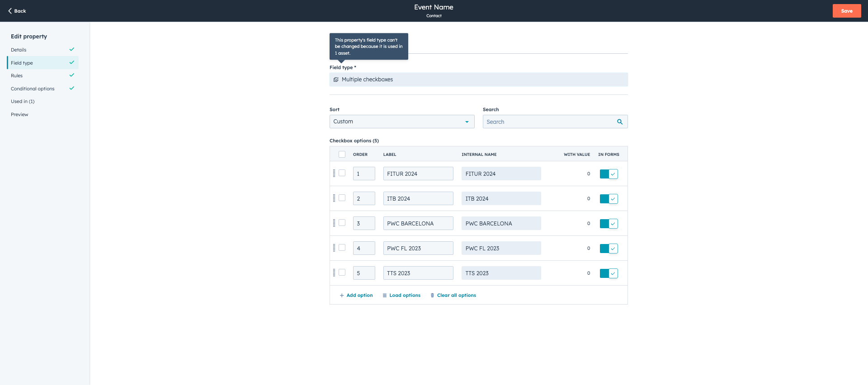This screenshot has width=868, height=385.
Task: Check the PWC BARCELONA row checkbox
Action: click(342, 223)
